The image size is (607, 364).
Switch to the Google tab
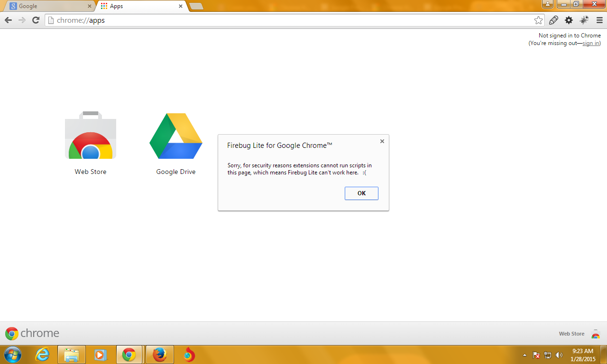click(x=49, y=6)
